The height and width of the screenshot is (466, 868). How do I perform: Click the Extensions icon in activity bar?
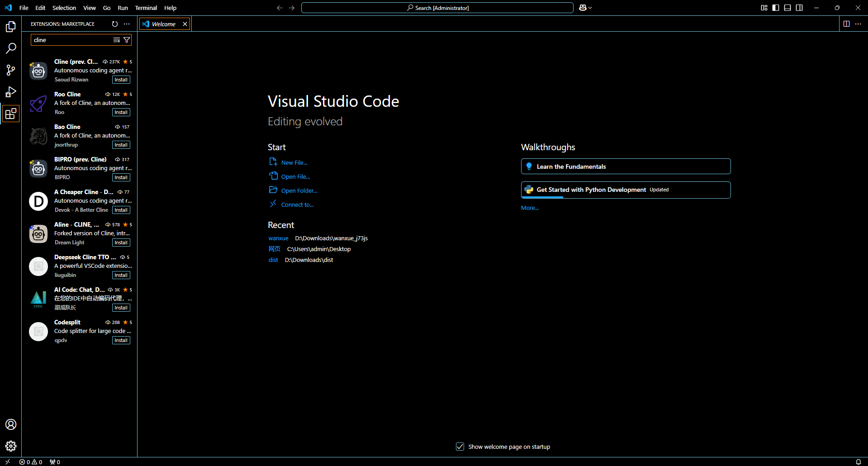[x=11, y=114]
